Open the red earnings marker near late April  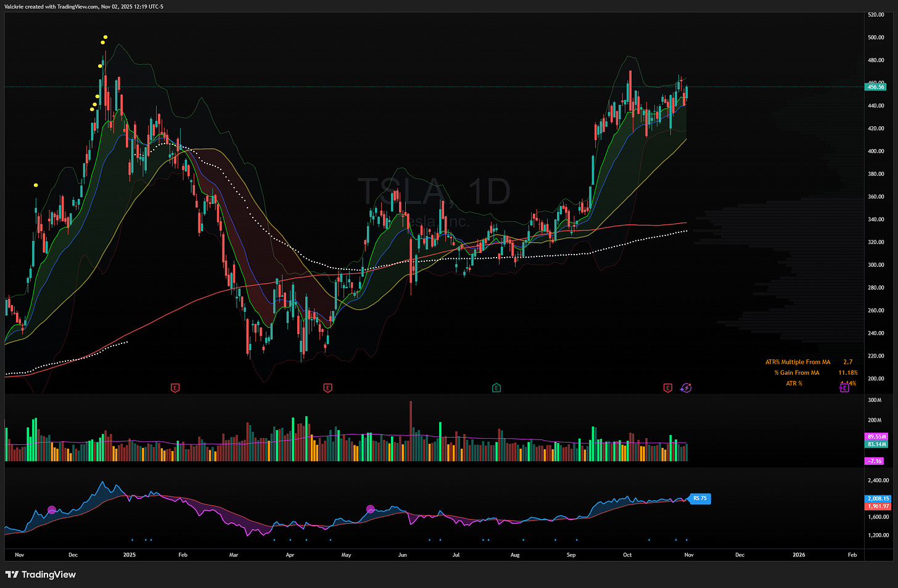(327, 388)
